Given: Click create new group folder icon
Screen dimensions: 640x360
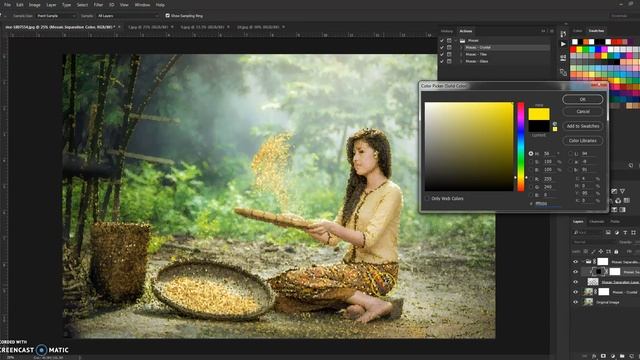Looking at the screenshot, I should [x=622, y=356].
